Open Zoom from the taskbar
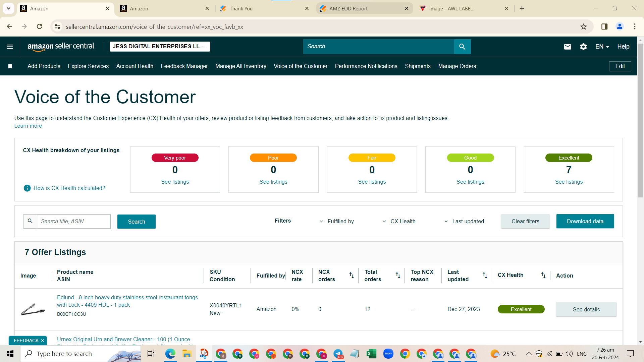 tap(388, 354)
